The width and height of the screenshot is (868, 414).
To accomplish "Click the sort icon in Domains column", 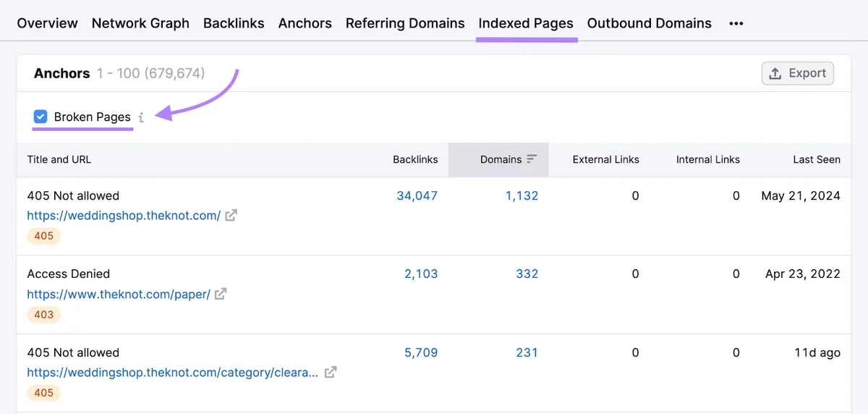I will (532, 159).
